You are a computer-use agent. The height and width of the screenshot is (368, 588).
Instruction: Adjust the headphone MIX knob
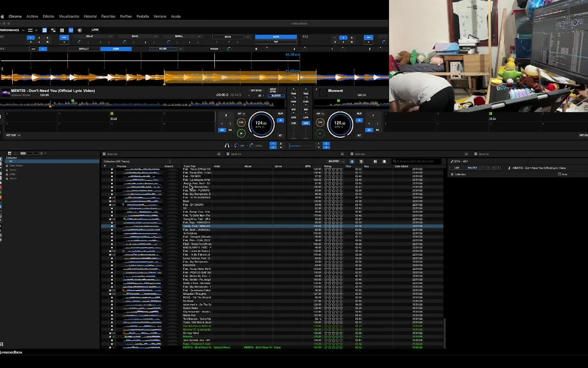[236, 145]
